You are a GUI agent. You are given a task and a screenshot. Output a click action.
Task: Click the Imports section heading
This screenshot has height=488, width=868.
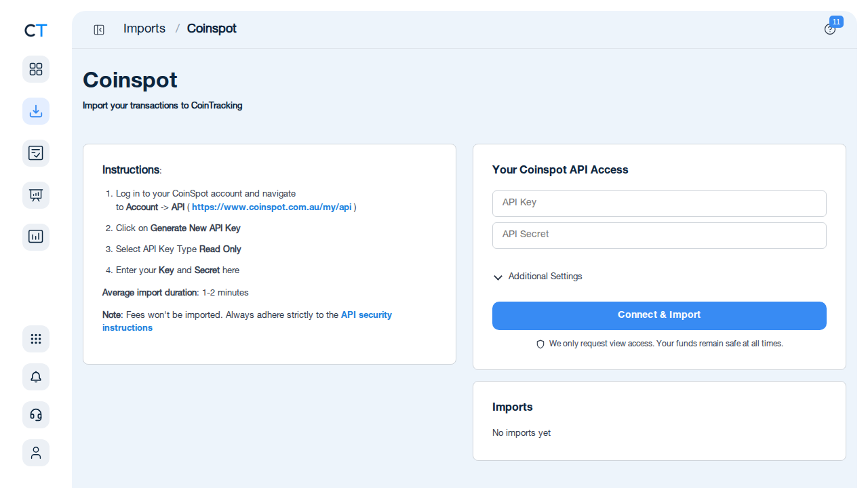(513, 407)
